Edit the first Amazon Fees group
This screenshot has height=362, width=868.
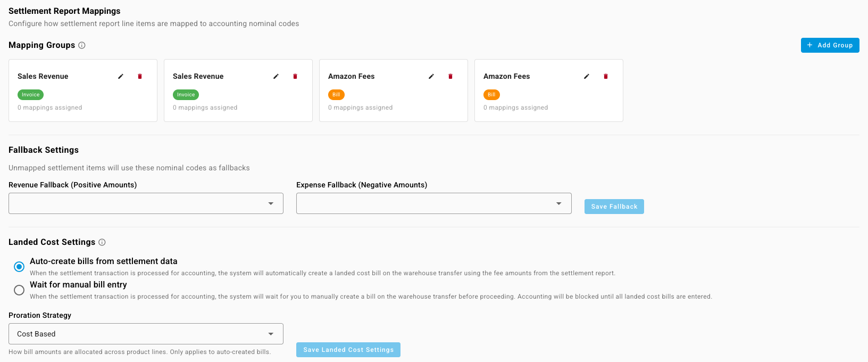pos(431,77)
